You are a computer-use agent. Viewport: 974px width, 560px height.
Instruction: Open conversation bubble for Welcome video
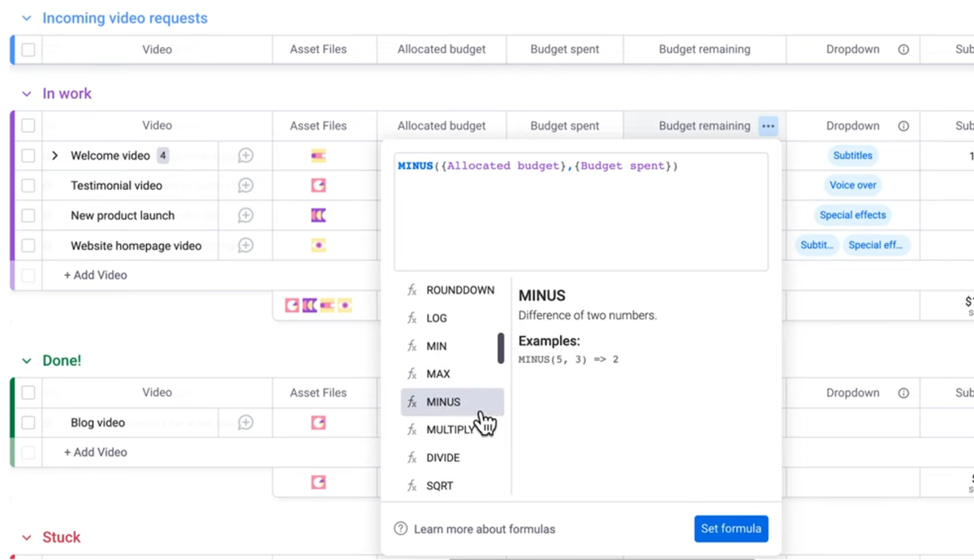click(x=245, y=156)
